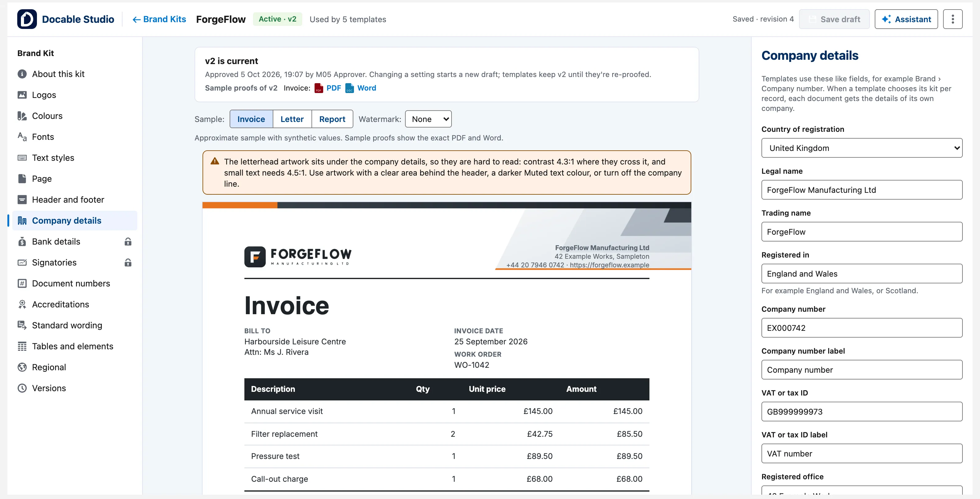Click the Text styles keyboard icon
Image resolution: width=980 pixels, height=499 pixels.
click(22, 158)
